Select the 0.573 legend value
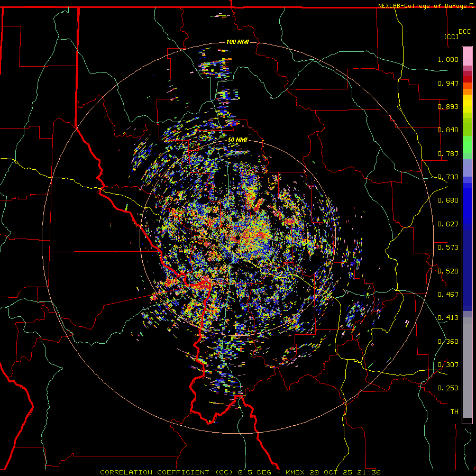Viewport: 476px width, 476px height. (448, 247)
